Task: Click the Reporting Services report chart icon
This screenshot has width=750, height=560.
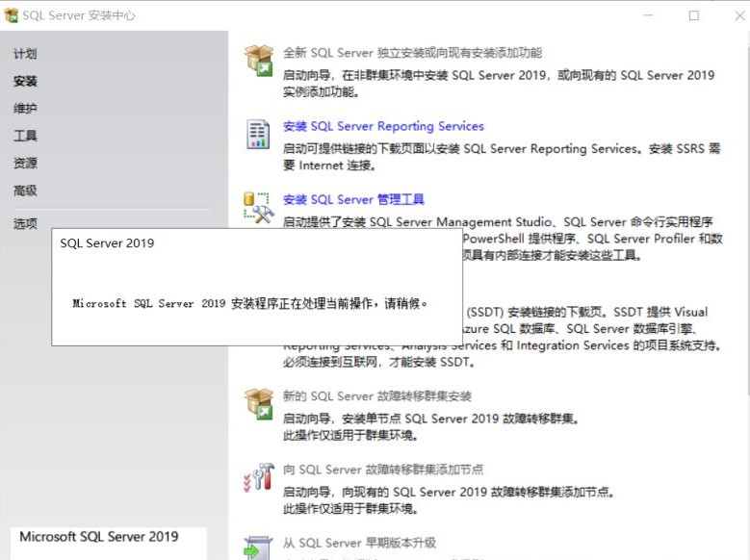Action: click(x=258, y=134)
